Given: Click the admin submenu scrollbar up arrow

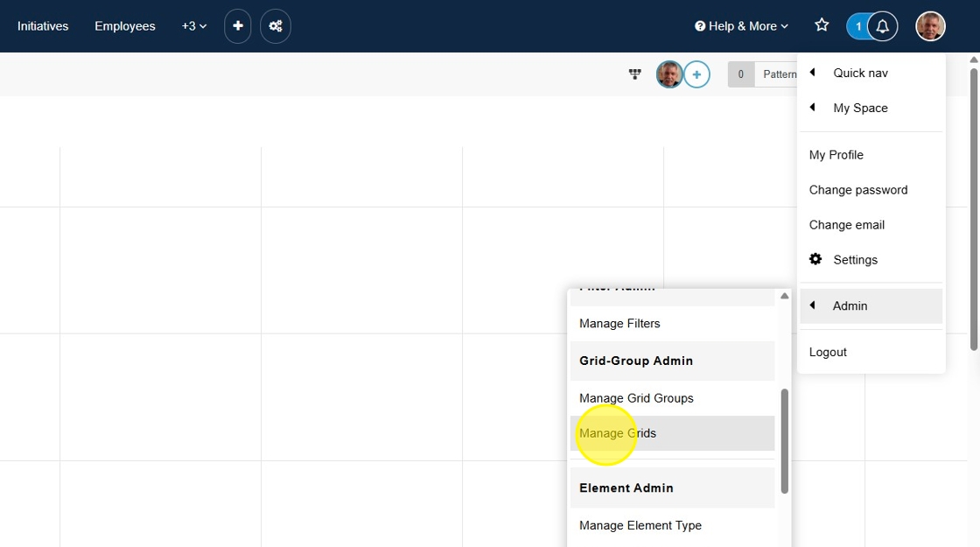Looking at the screenshot, I should click(x=785, y=296).
